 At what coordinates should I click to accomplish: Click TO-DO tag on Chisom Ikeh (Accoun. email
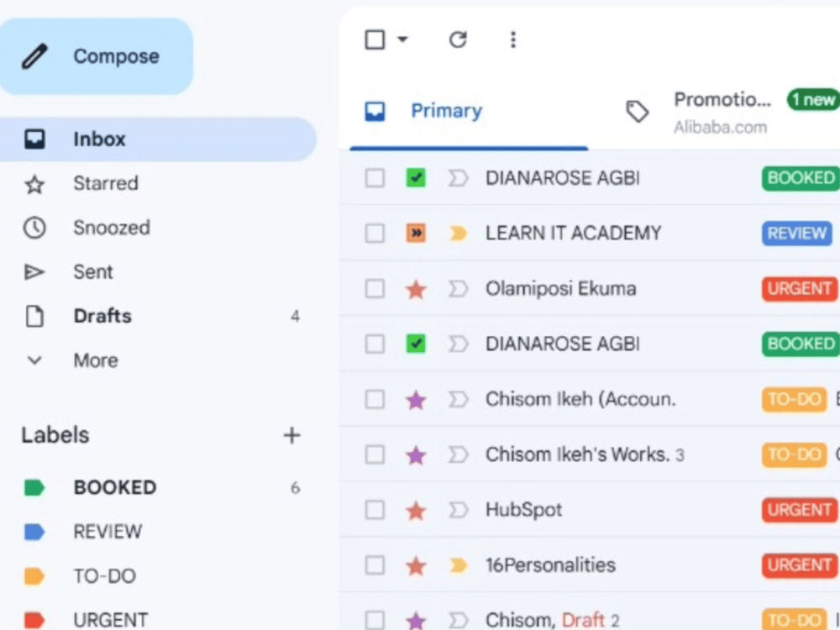[795, 400]
